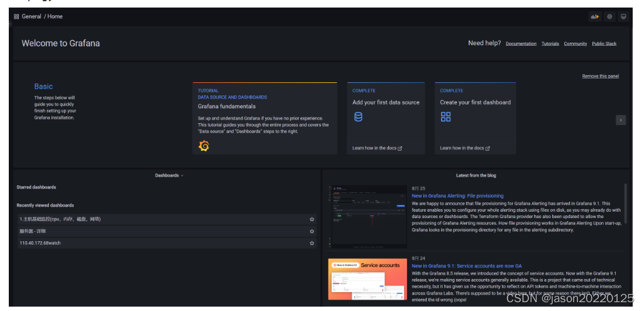Viewport: 644px width, 311px height.
Task: Click the Grafana logo in tutorial card
Action: [x=204, y=146]
